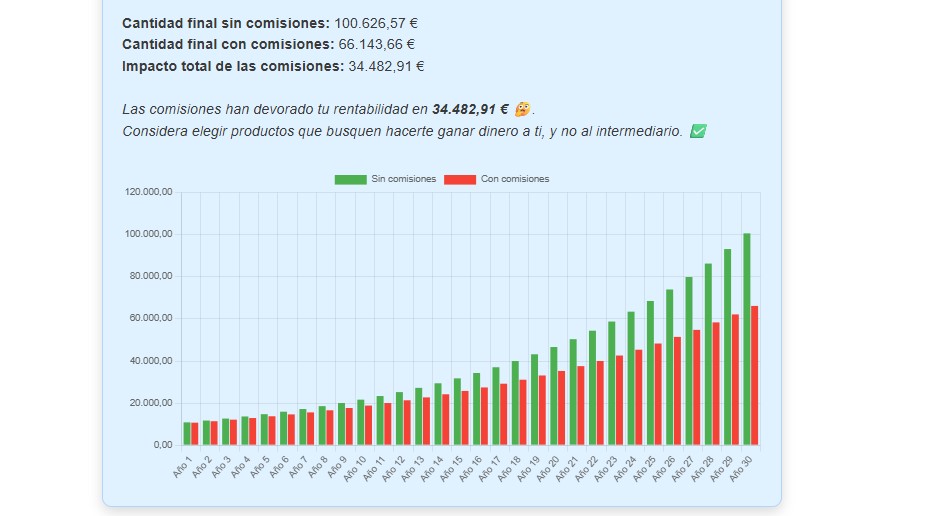Select the red bar for Año 30
932x516 pixels.
point(754,375)
